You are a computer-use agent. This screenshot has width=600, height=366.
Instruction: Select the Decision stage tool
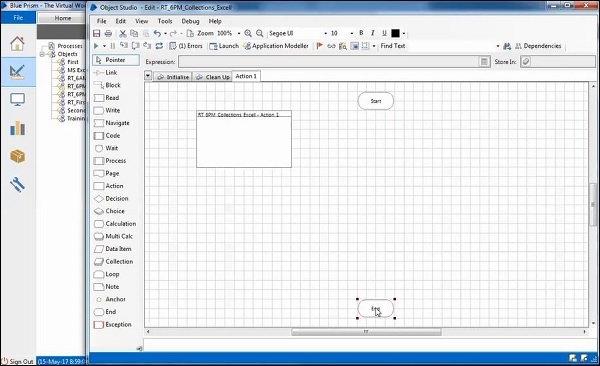coord(111,199)
